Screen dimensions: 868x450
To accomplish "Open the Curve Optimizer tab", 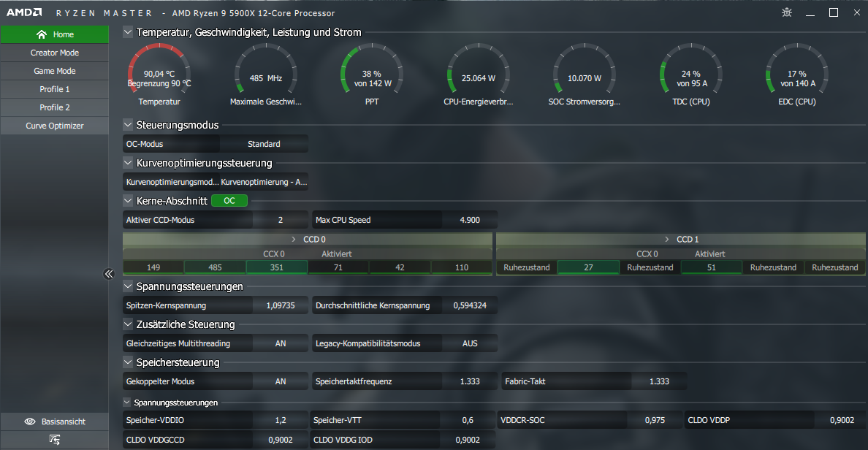I will 54,126.
